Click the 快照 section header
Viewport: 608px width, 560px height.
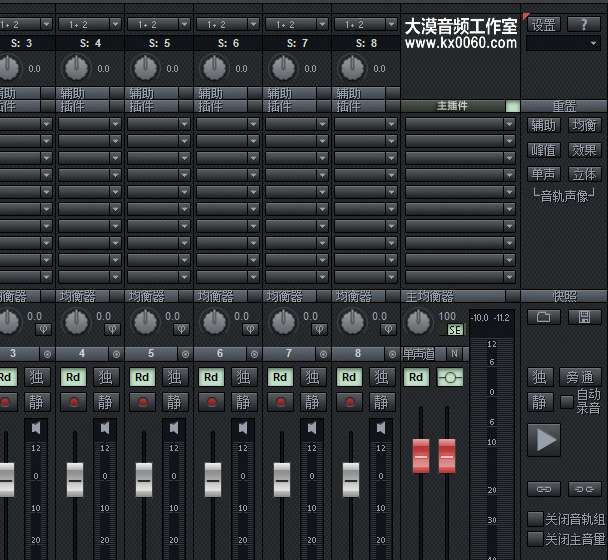[x=564, y=296]
